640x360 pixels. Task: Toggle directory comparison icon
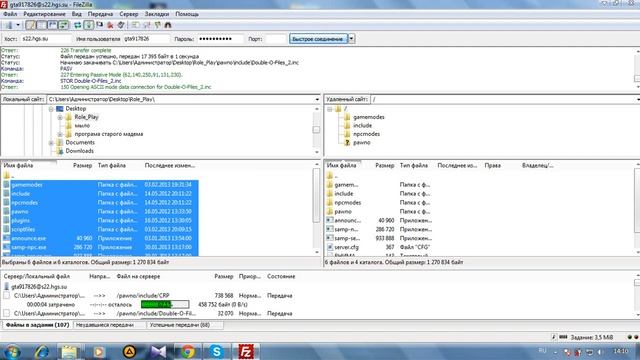(x=146, y=25)
